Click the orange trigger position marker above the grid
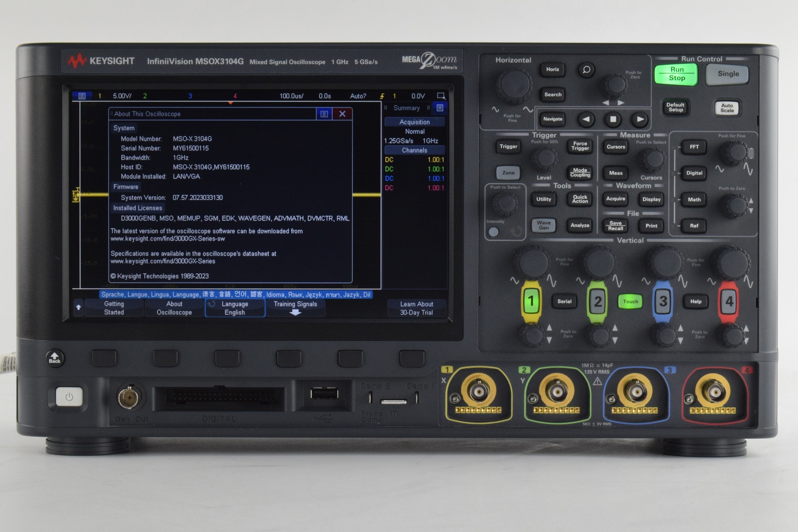 [230, 102]
